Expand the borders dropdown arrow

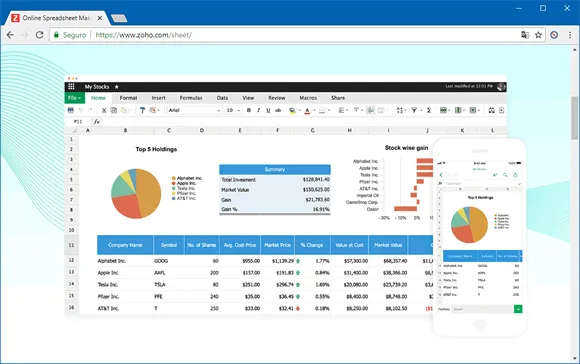pos(329,110)
